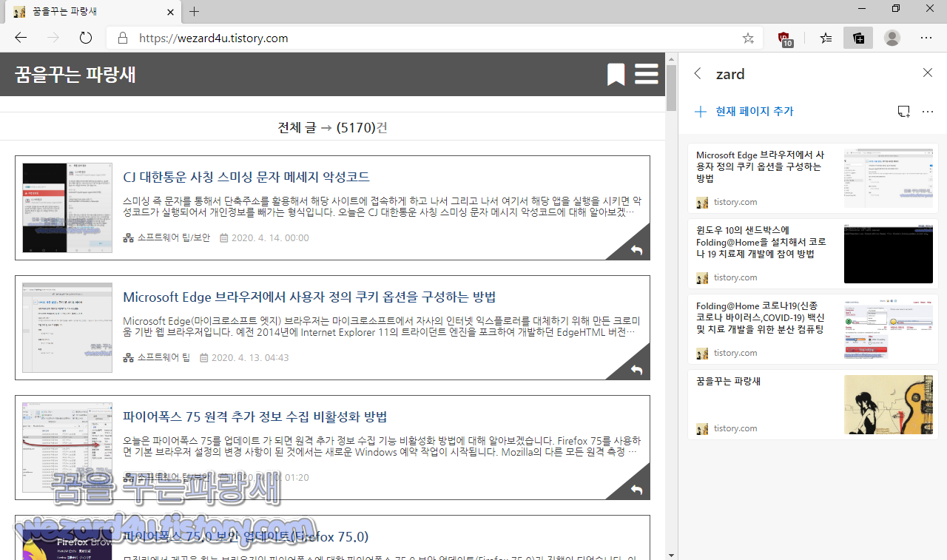Click the 꿈을꾸는 파랑새 blog title
The image size is (947, 560).
(75, 74)
